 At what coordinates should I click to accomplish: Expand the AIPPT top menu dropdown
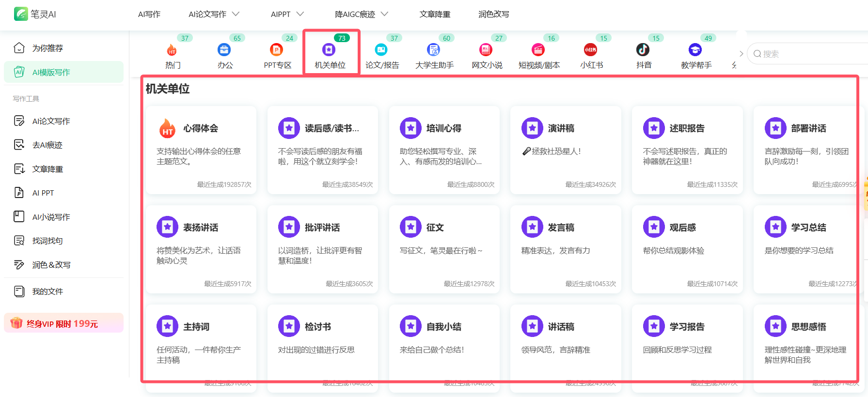tap(300, 14)
